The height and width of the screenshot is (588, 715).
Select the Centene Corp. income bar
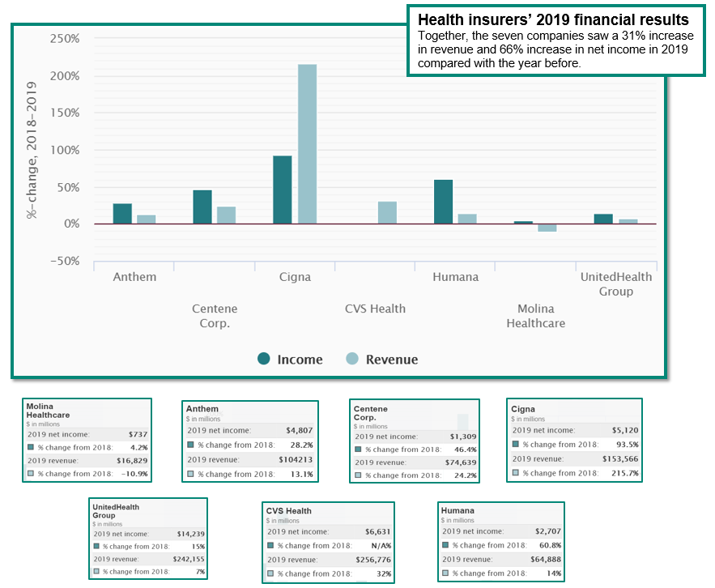click(x=202, y=207)
